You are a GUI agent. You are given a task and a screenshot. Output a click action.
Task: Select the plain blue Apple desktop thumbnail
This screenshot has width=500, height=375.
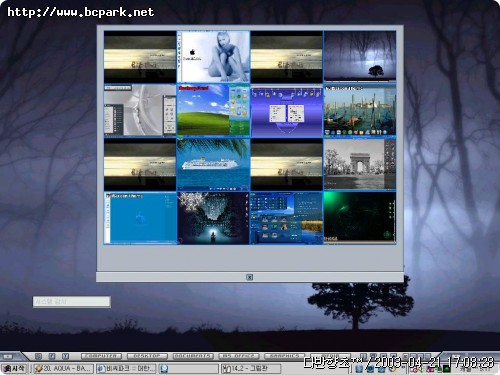pyautogui.click(x=140, y=218)
